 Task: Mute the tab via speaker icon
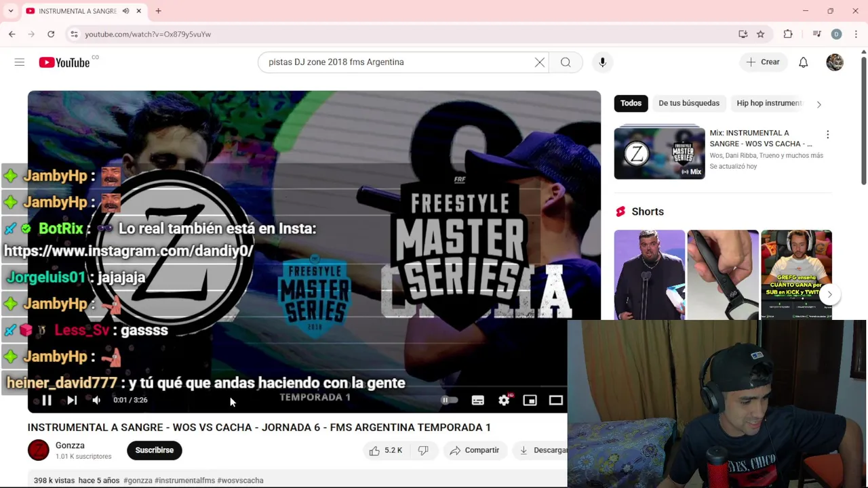click(125, 11)
